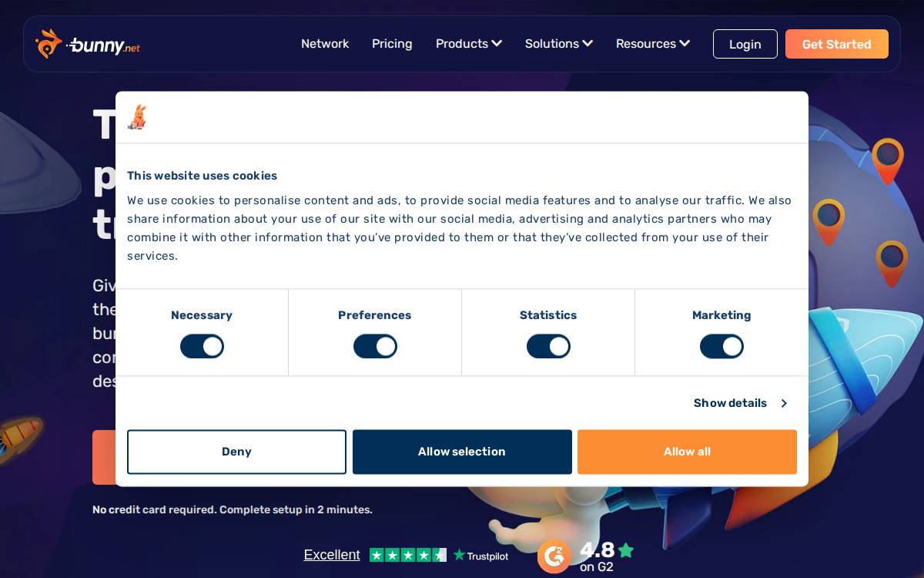924x578 pixels.
Task: Click the G2 badge logo
Action: 554,556
